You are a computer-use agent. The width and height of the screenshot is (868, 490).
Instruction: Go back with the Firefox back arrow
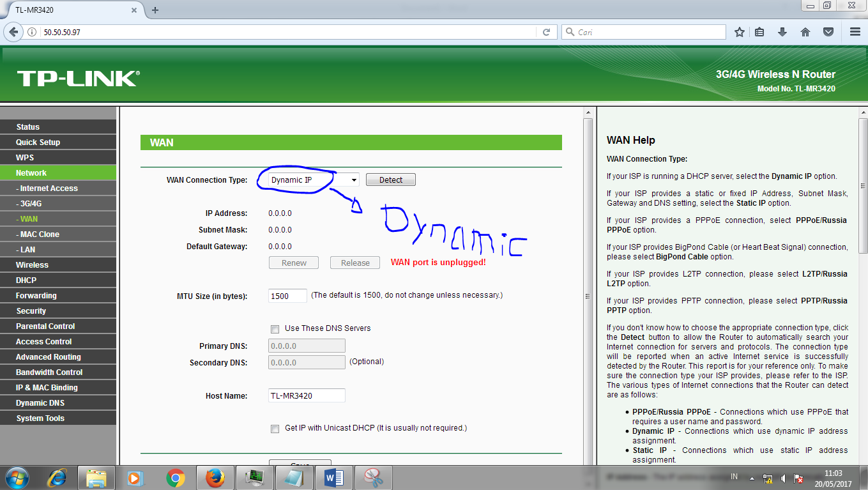[13, 32]
